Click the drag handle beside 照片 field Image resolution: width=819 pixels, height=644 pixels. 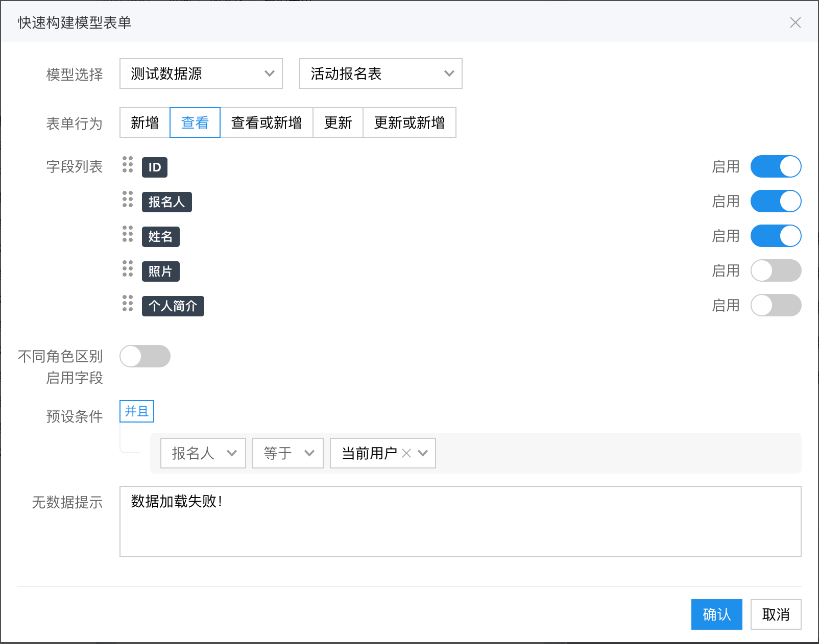point(128,268)
